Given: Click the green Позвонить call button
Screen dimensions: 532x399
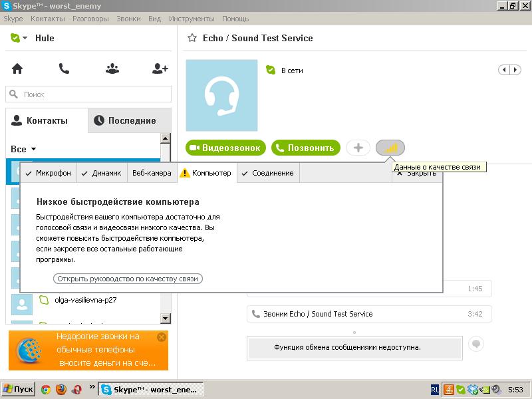Looking at the screenshot, I should [x=306, y=148].
